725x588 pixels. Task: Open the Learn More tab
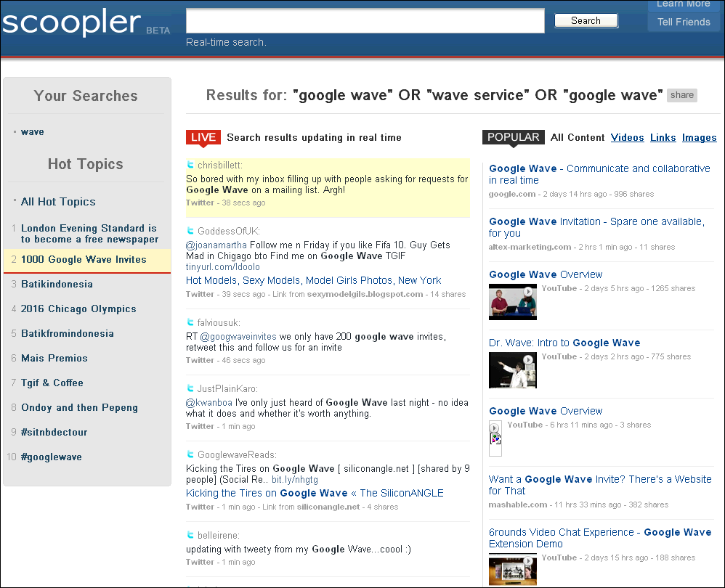[x=684, y=4]
